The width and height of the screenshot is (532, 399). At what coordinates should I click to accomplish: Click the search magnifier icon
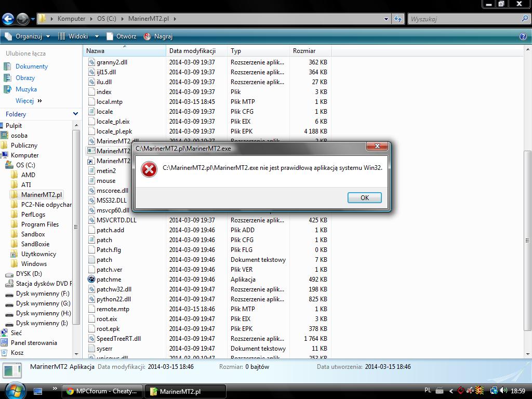click(x=525, y=19)
